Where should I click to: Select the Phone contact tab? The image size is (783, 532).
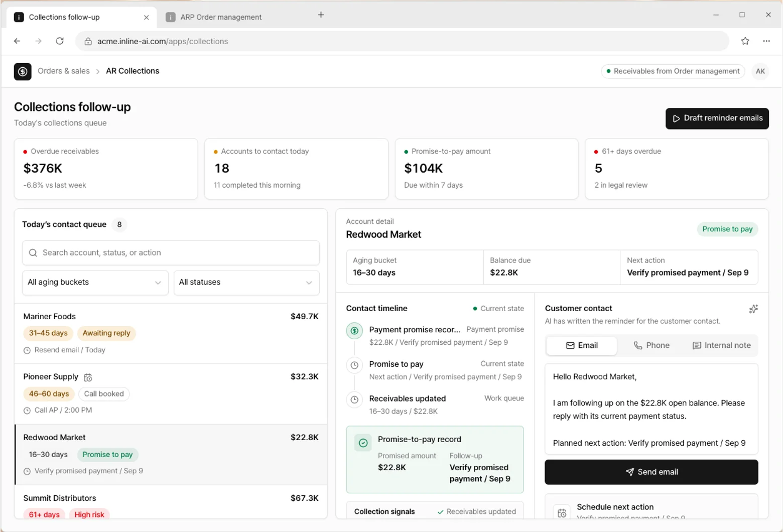tap(651, 345)
